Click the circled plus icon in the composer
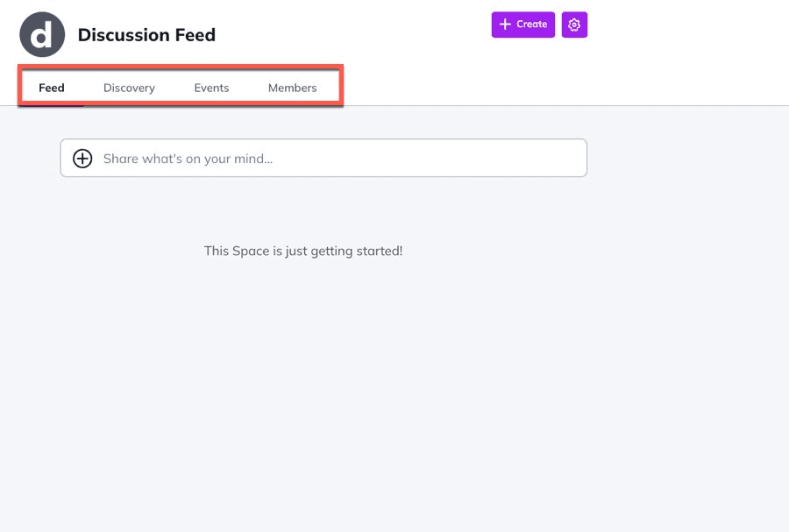The height and width of the screenshot is (532, 789). pyautogui.click(x=82, y=159)
